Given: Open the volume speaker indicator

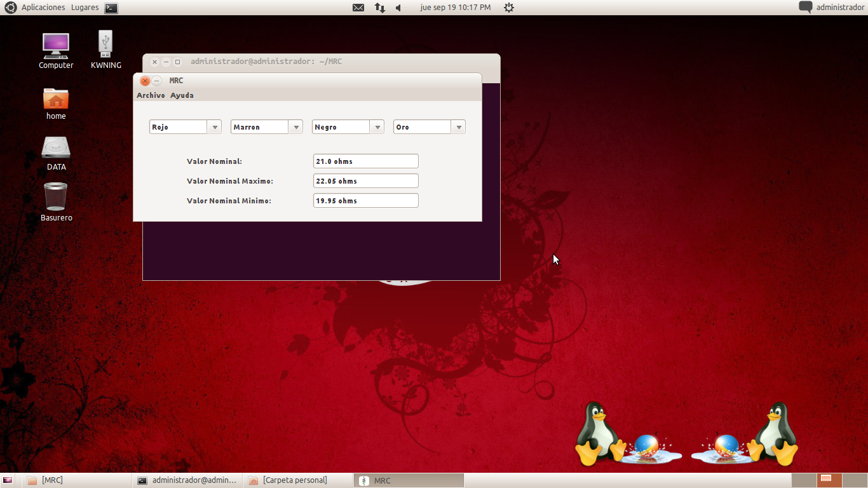Looking at the screenshot, I should [x=399, y=8].
